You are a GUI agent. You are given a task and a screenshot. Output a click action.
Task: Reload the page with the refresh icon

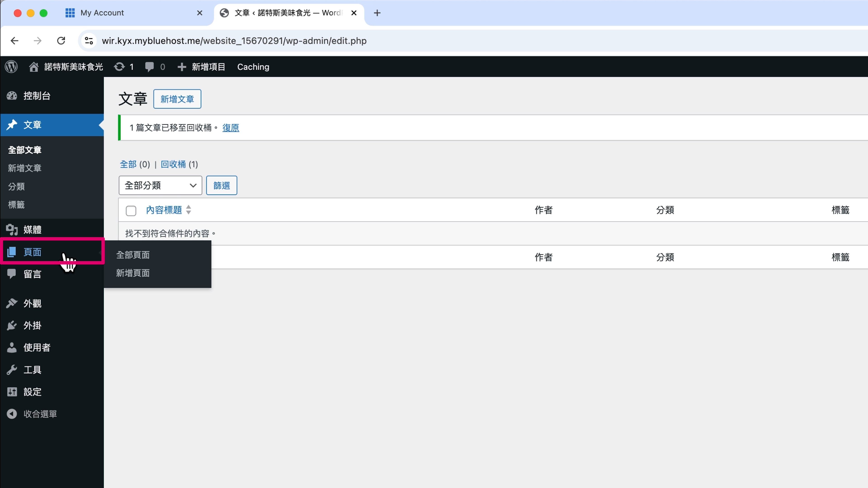(61, 41)
